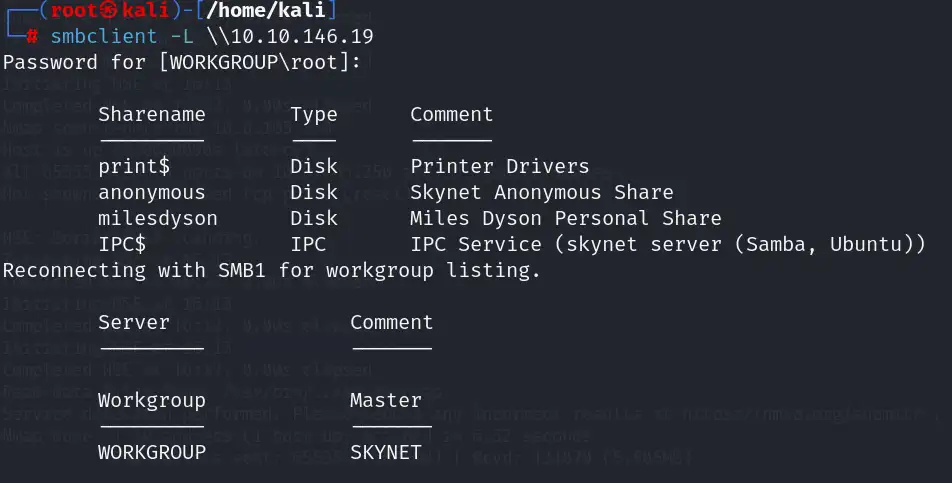Click the Password for WORKGROUP\root prompt

coord(182,62)
